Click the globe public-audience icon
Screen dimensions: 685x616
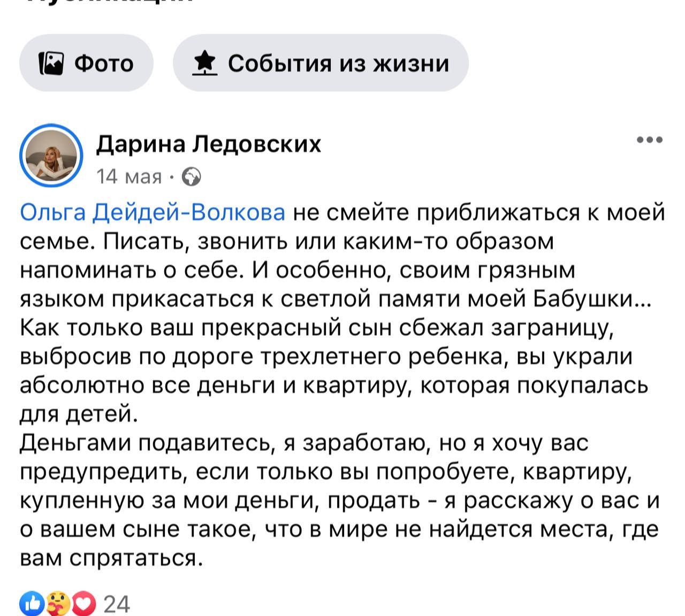point(192,176)
